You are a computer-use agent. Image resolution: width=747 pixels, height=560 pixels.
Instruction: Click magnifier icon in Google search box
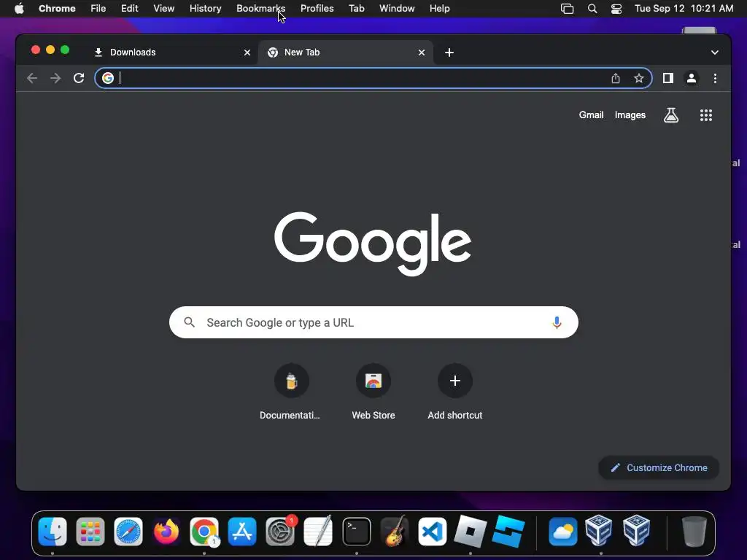tap(189, 322)
